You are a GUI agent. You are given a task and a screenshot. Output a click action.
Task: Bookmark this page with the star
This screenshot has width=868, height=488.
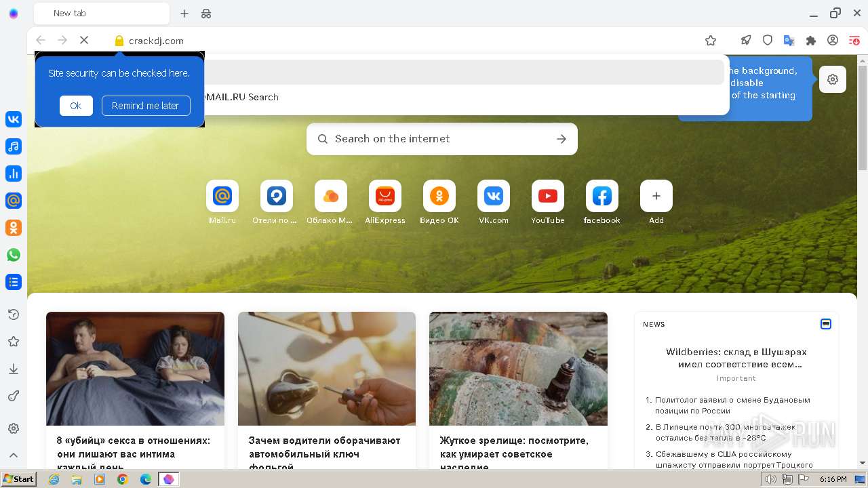[711, 41]
